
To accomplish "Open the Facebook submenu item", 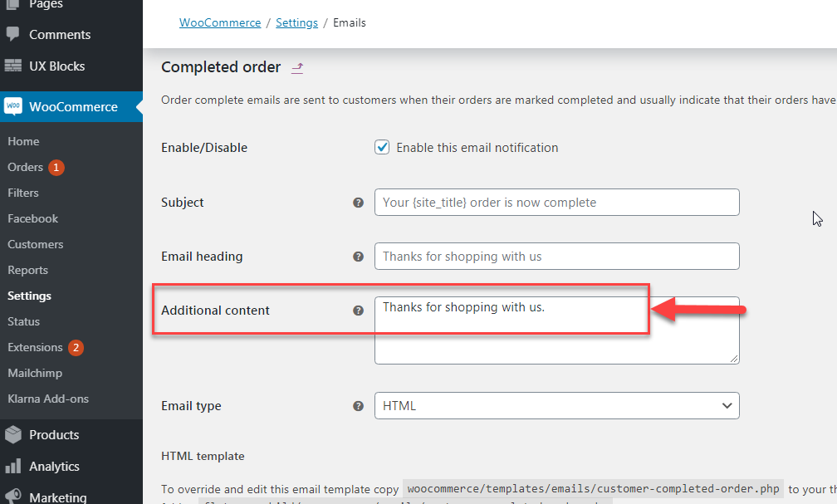I will 32,218.
